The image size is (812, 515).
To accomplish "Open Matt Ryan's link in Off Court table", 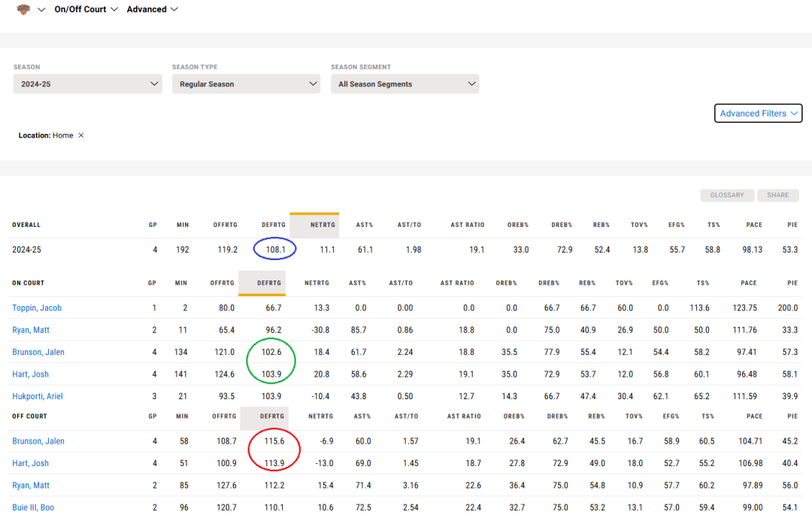I will click(x=31, y=486).
